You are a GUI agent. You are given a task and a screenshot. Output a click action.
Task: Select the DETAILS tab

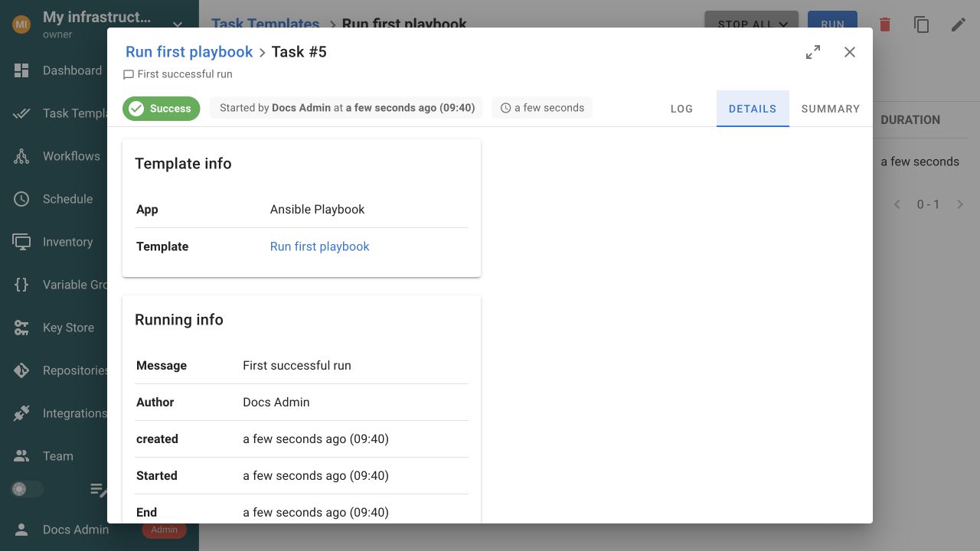[x=753, y=109]
